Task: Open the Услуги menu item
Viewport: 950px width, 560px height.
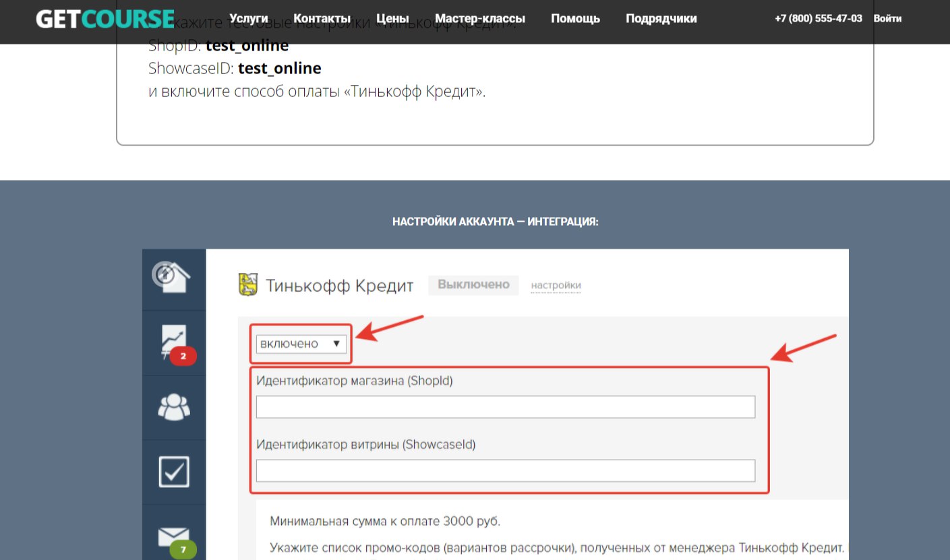Action: click(248, 19)
